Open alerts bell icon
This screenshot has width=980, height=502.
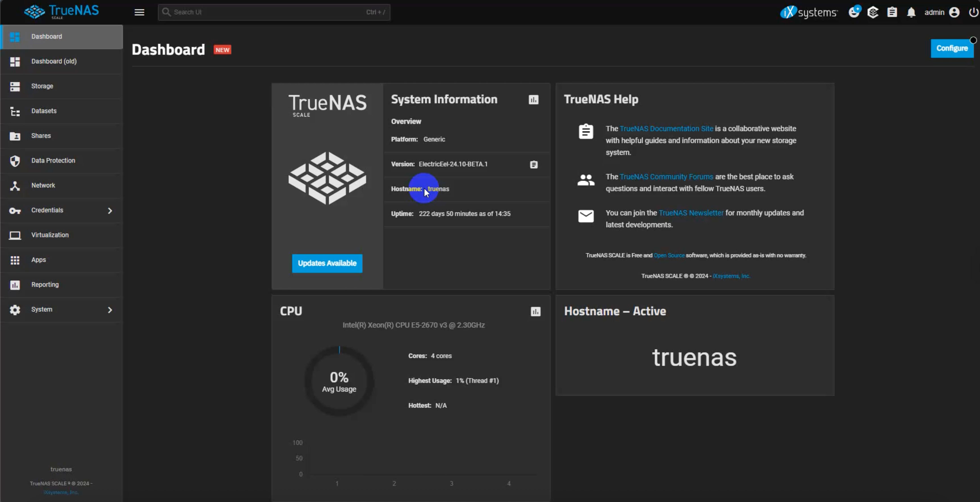[911, 12]
